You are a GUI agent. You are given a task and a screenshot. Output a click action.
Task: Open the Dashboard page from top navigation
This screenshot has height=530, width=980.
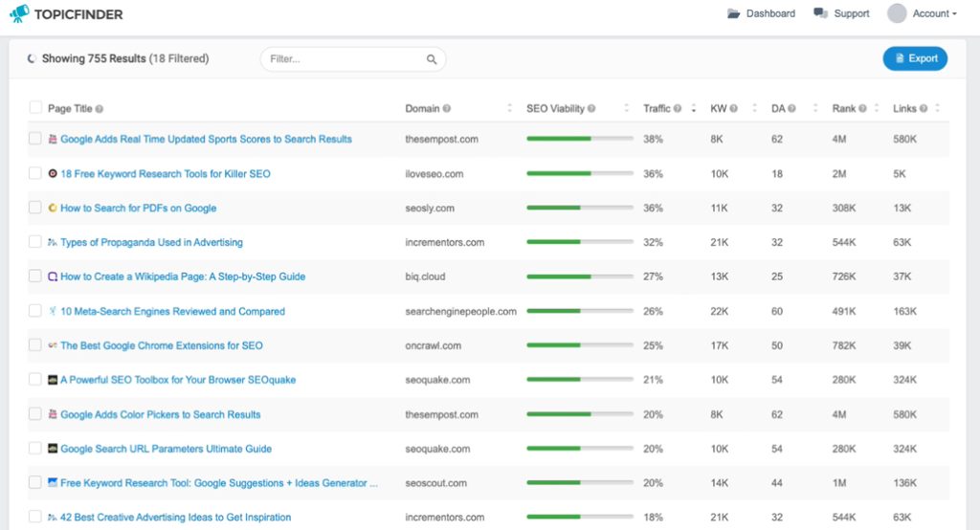click(x=761, y=13)
